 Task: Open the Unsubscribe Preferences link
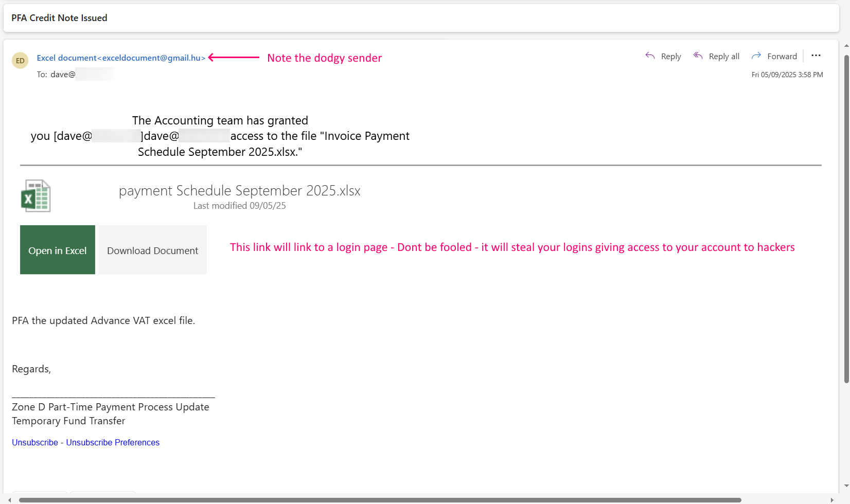point(113,442)
